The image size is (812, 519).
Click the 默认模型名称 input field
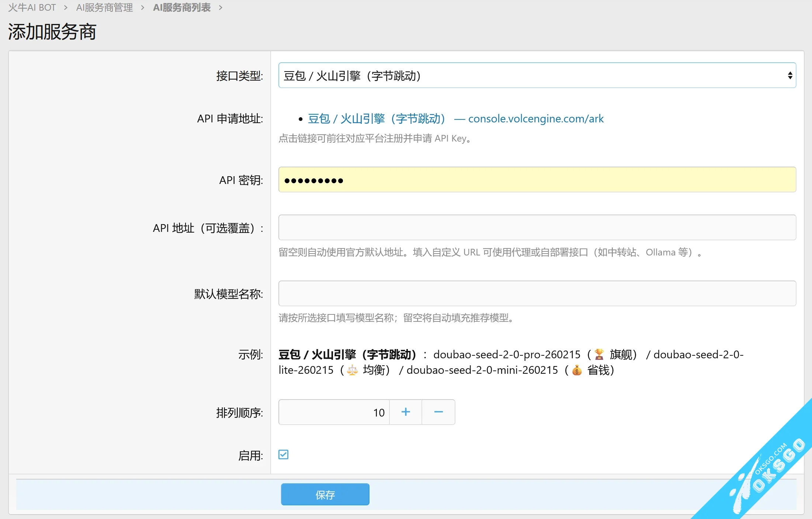tap(537, 293)
